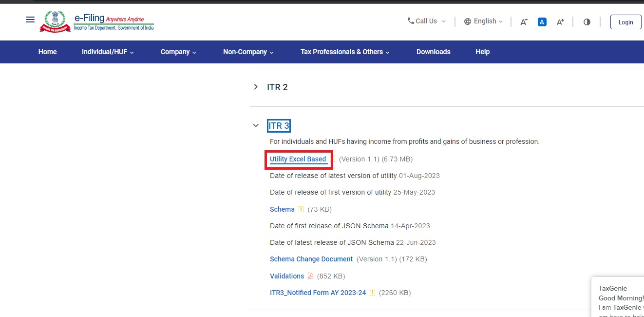Click the Income Tax Department emblem logo
644x317 pixels.
(x=55, y=21)
